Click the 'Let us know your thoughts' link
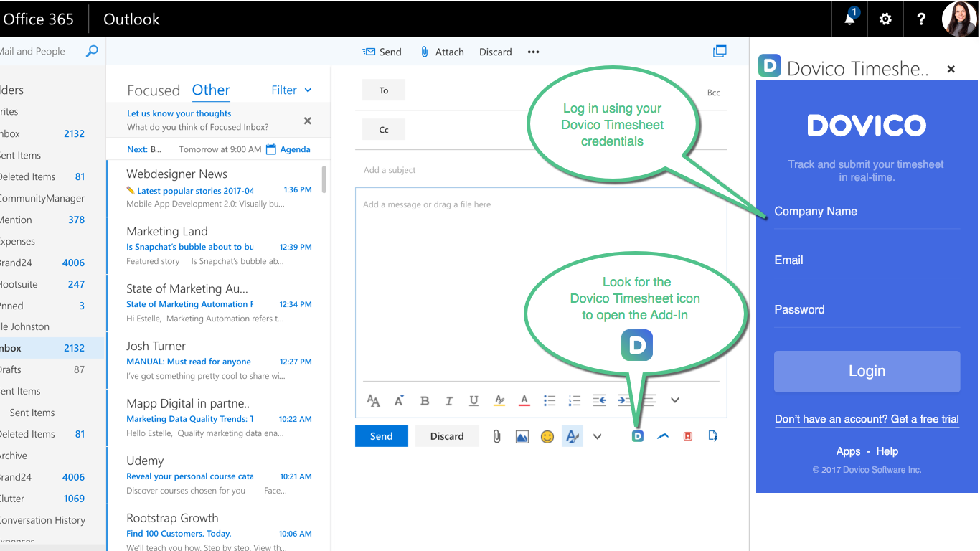Image resolution: width=980 pixels, height=551 pixels. [179, 113]
